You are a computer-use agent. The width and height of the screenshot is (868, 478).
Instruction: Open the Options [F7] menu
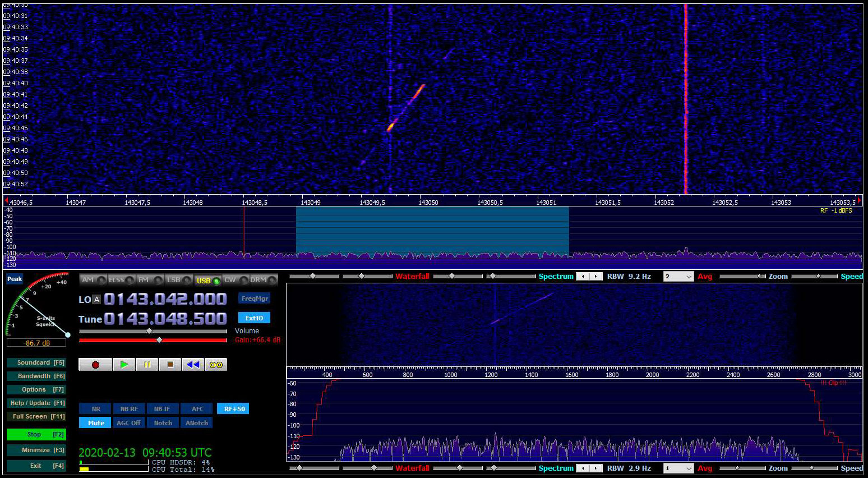(x=36, y=389)
